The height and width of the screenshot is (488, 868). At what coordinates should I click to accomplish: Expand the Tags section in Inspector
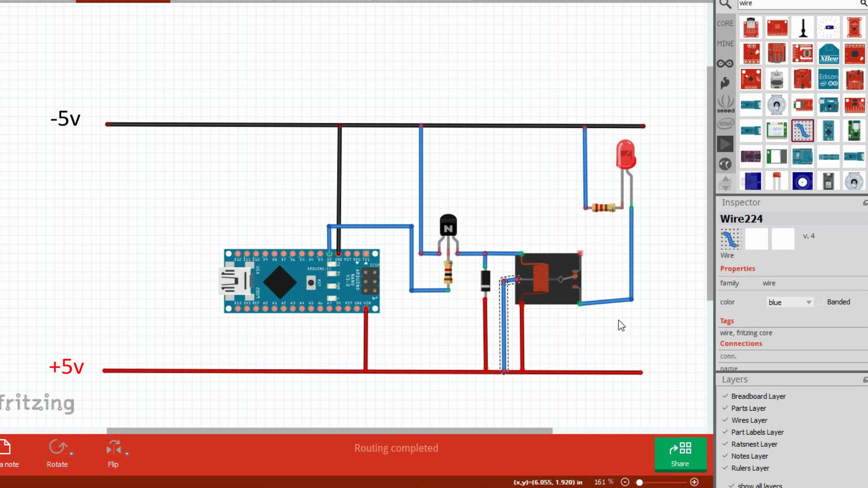coord(726,320)
